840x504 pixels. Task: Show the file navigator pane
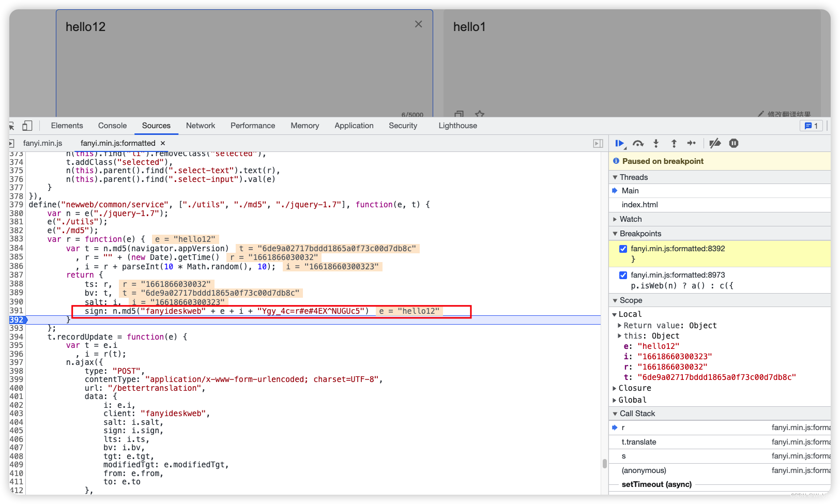[11, 143]
